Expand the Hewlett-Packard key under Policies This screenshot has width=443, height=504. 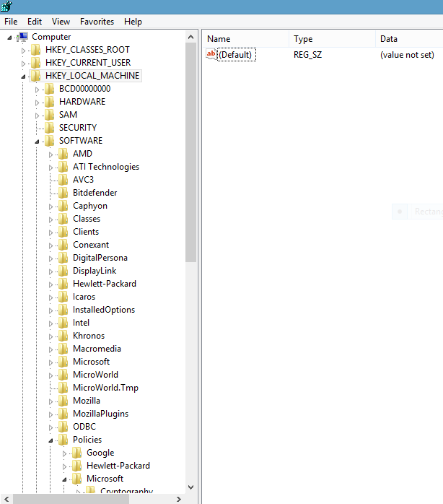click(x=64, y=466)
